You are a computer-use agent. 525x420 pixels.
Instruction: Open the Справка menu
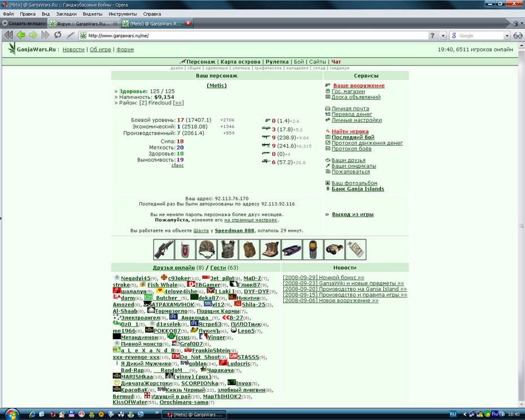coord(152,14)
